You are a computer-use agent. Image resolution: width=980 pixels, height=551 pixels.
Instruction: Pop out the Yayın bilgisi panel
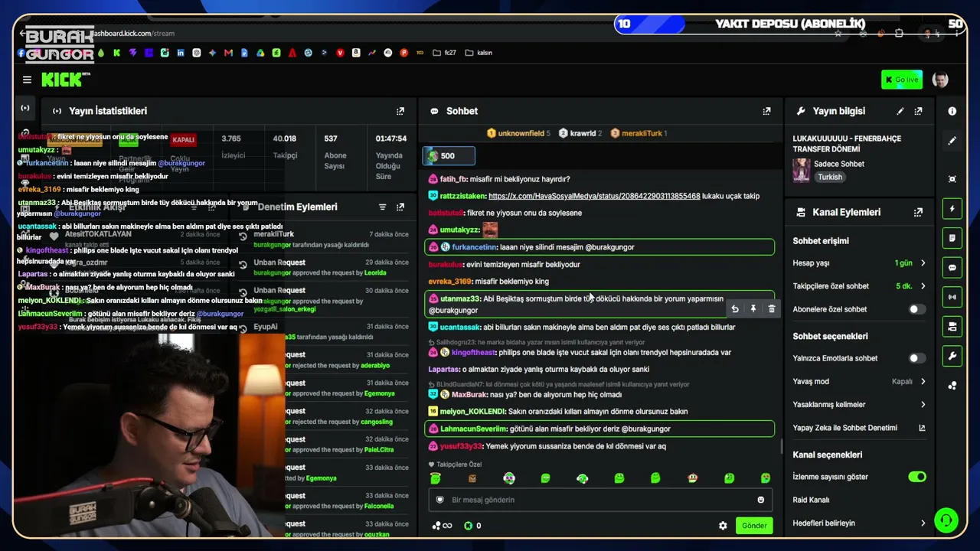pyautogui.click(x=918, y=111)
